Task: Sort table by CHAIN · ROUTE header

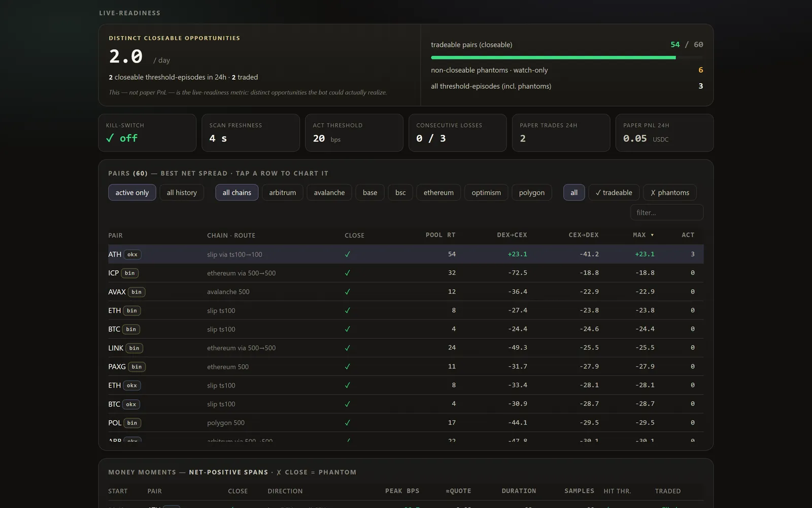Action: (231, 235)
